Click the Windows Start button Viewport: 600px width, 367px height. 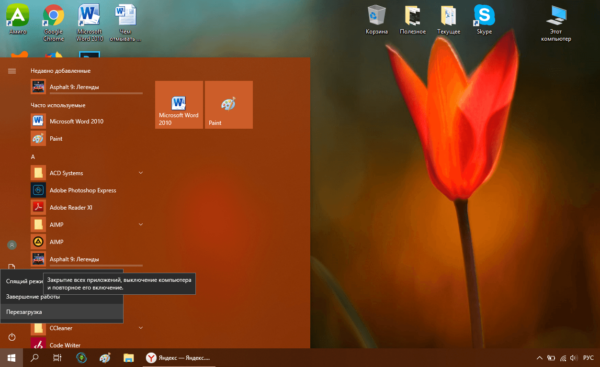11,358
